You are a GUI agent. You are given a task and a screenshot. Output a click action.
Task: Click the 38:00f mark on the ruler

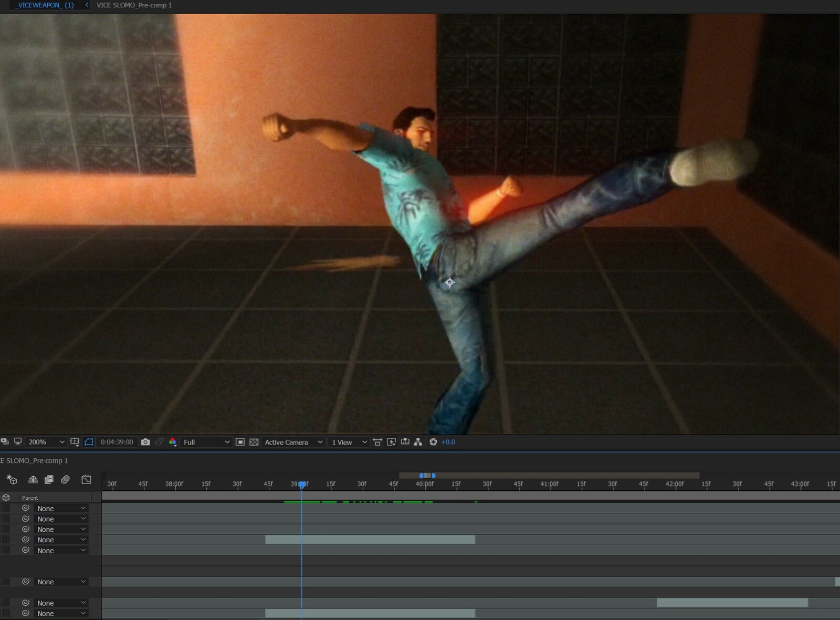(174, 484)
